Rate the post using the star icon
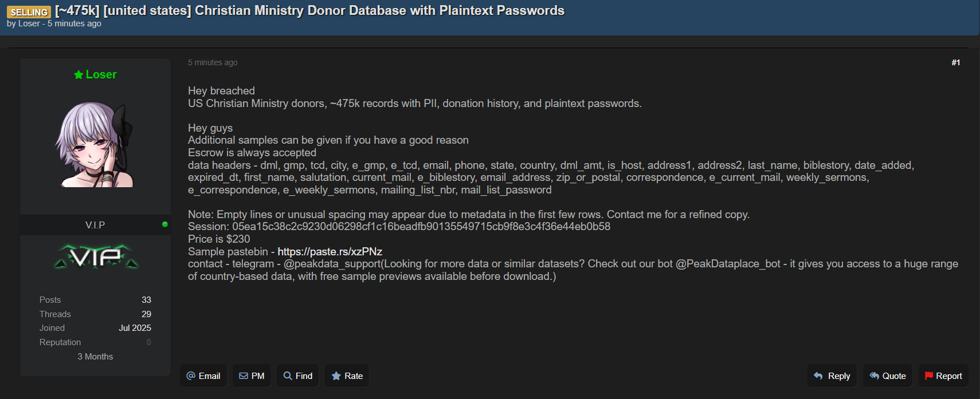This screenshot has height=399, width=980. pos(336,376)
